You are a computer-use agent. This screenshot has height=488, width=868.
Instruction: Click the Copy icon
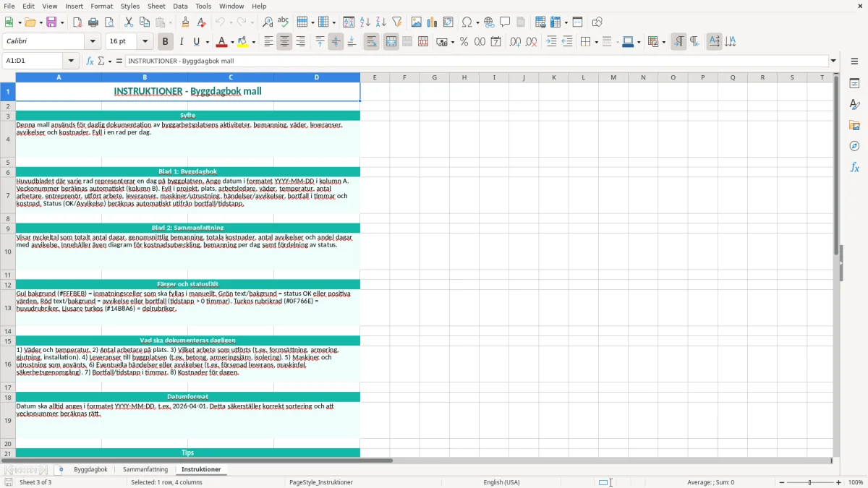145,22
